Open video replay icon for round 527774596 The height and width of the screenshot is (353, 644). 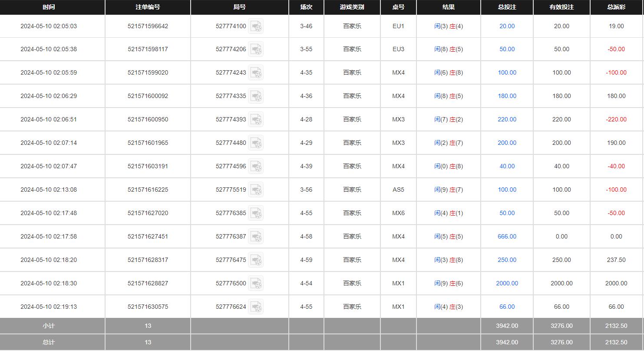click(x=256, y=166)
